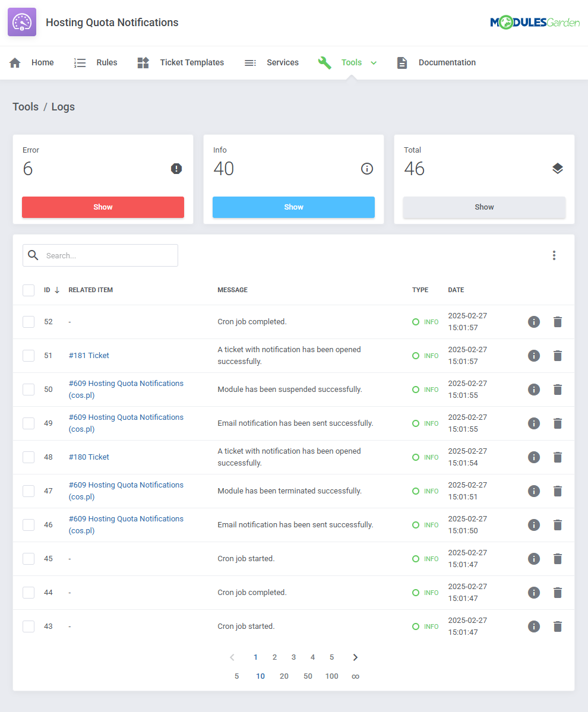Image resolution: width=588 pixels, height=712 pixels.
Task: View details of log 45
Action: pyautogui.click(x=534, y=559)
